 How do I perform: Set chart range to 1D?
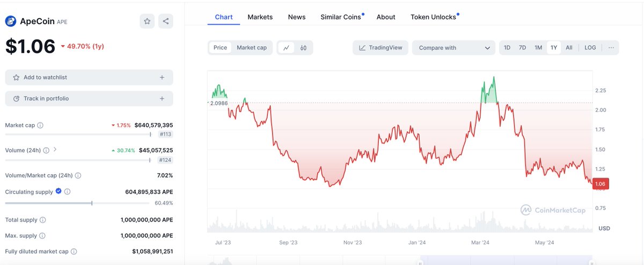tap(507, 48)
